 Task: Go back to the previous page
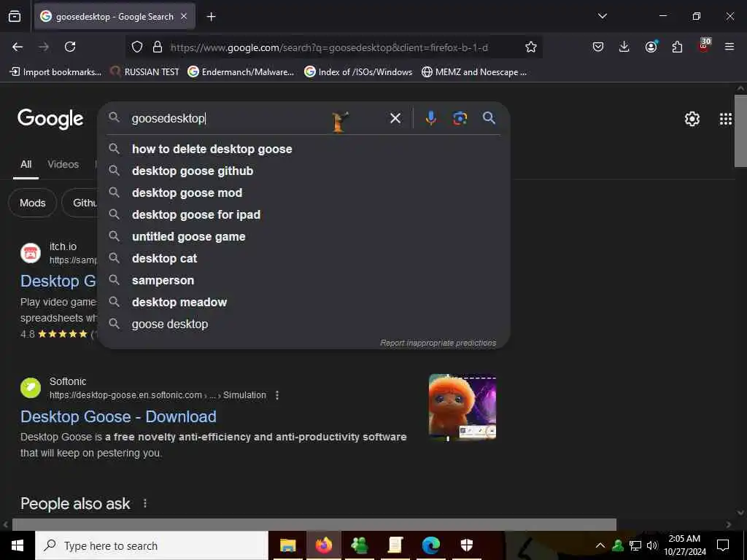(18, 47)
